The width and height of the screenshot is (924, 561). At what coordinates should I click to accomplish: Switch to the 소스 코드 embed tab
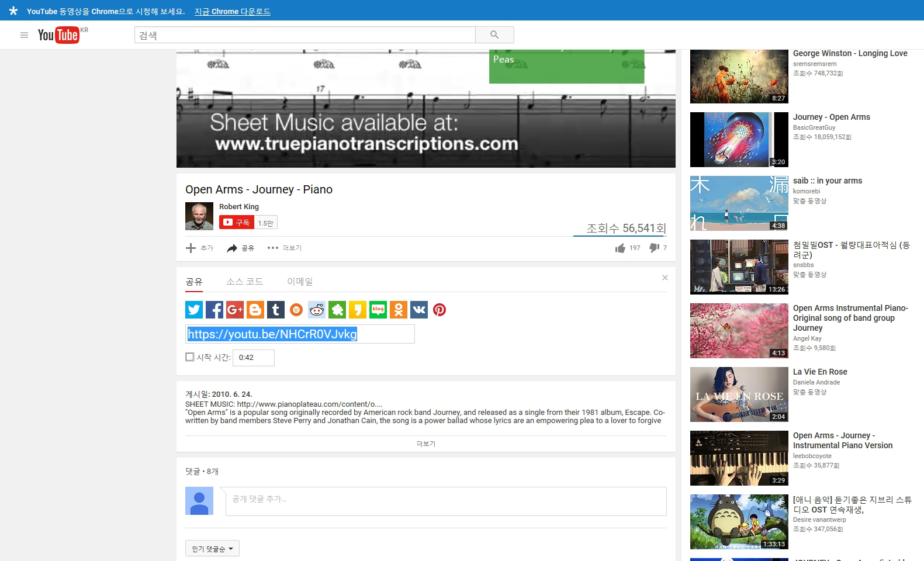245,282
